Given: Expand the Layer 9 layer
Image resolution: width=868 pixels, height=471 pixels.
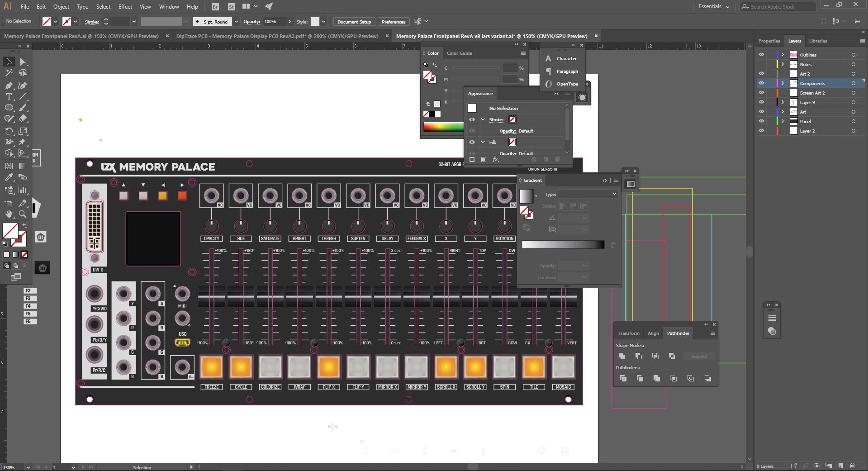Looking at the screenshot, I should pos(783,102).
